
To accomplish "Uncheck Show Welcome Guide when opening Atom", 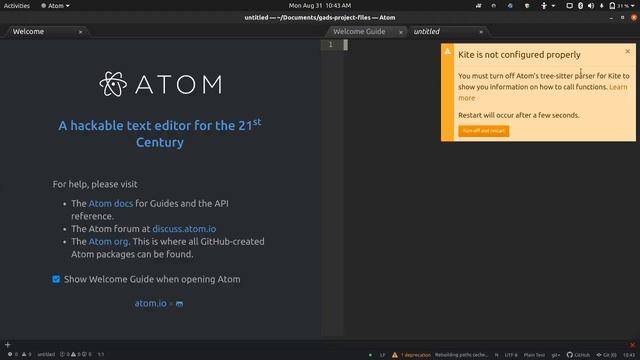I will tap(56, 279).
